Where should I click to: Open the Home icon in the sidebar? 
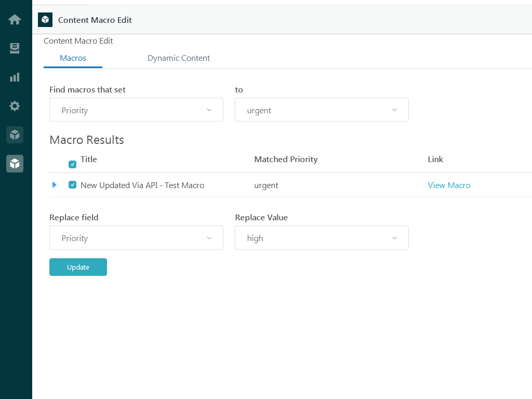(15, 20)
